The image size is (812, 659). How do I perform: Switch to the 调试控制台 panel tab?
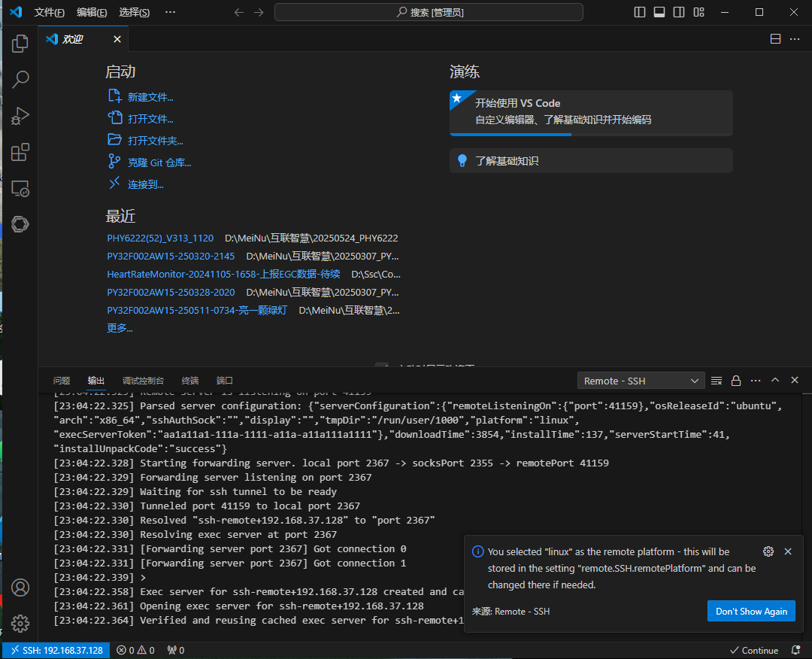coord(143,381)
